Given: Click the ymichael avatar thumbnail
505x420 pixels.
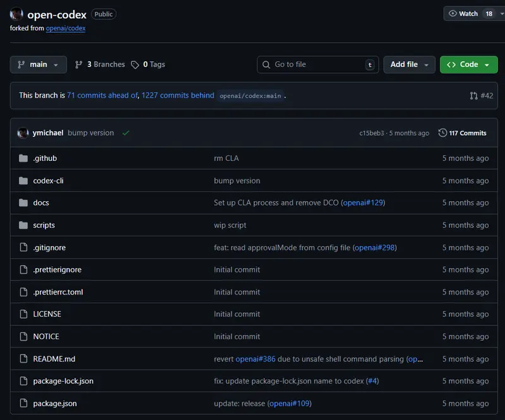Looking at the screenshot, I should pyautogui.click(x=23, y=133).
